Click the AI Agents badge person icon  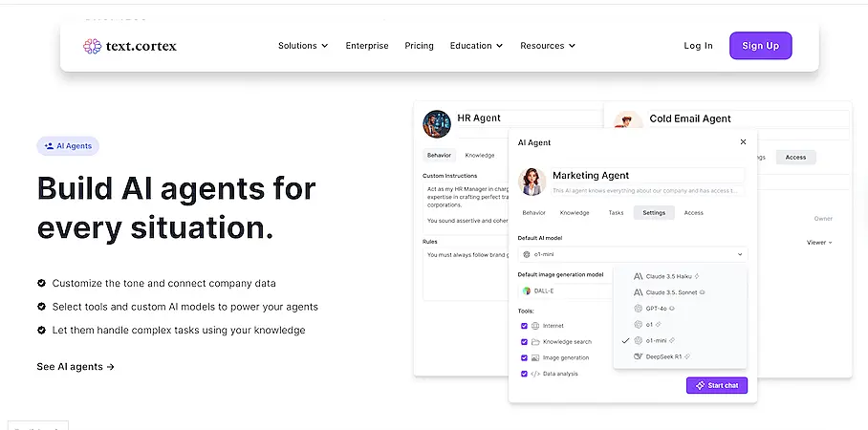pyautogui.click(x=49, y=146)
